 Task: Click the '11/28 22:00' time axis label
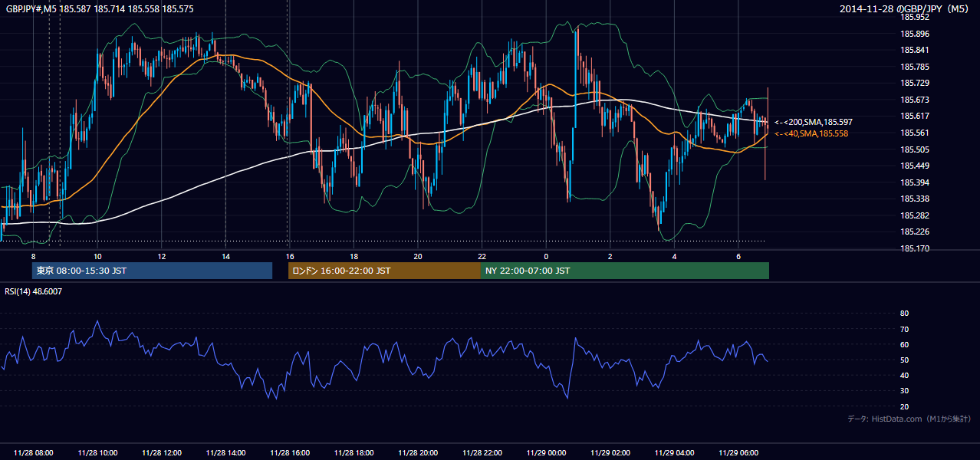click(482, 453)
